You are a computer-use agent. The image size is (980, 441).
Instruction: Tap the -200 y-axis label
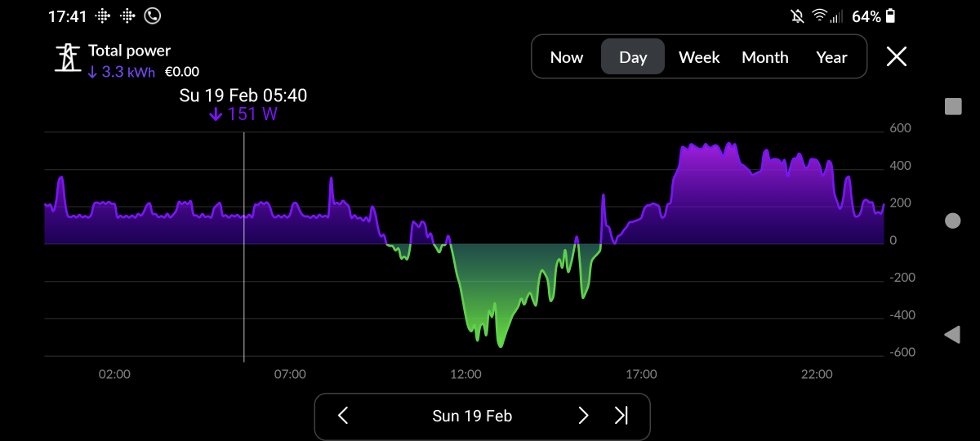[903, 278]
